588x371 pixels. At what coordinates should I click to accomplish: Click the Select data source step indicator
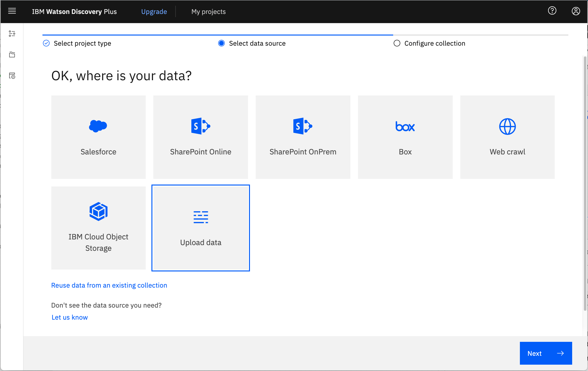252,43
